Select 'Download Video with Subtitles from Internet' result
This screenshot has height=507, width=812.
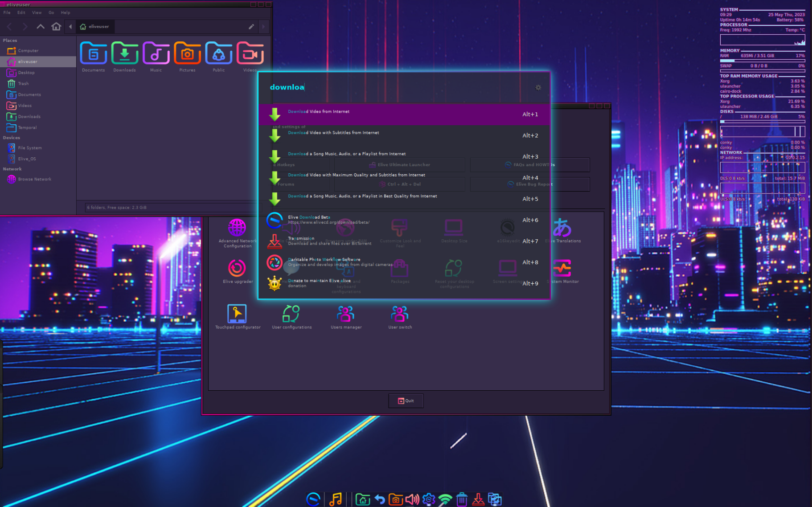point(404,135)
